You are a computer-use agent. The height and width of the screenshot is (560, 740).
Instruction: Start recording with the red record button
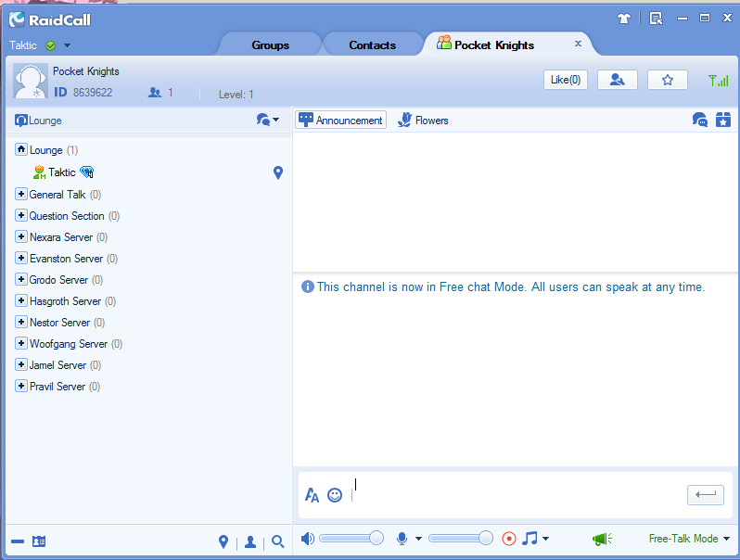509,539
